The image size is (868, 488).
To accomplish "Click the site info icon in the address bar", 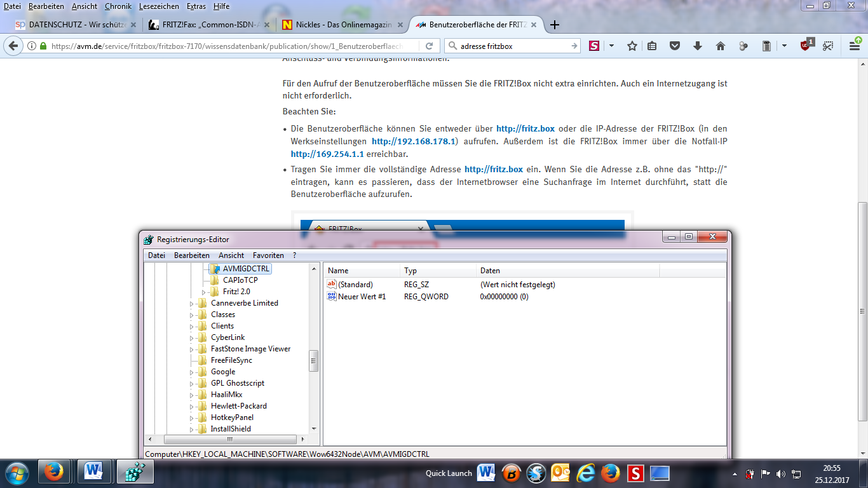I will (32, 46).
